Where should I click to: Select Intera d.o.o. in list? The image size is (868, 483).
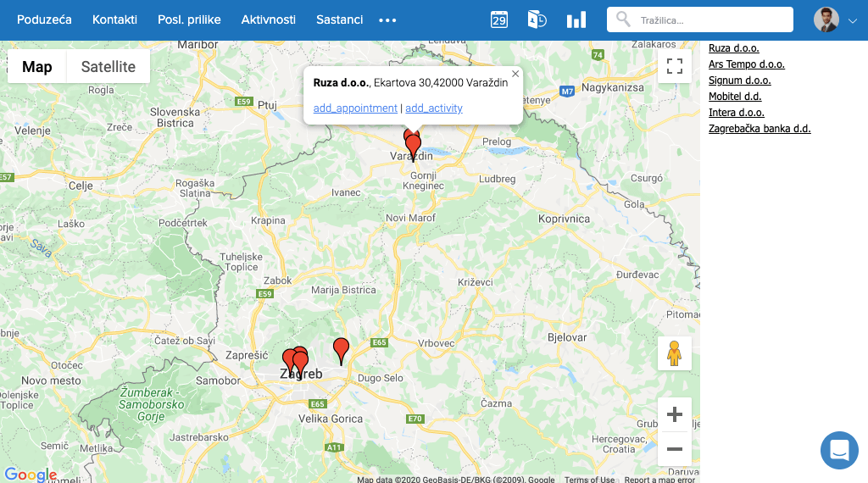pos(737,113)
